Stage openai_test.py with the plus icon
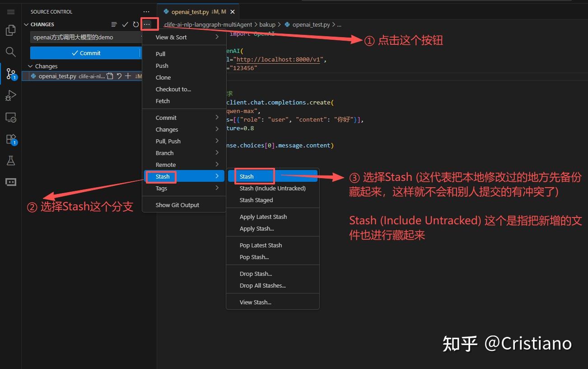This screenshot has width=588, height=369. pos(128,76)
